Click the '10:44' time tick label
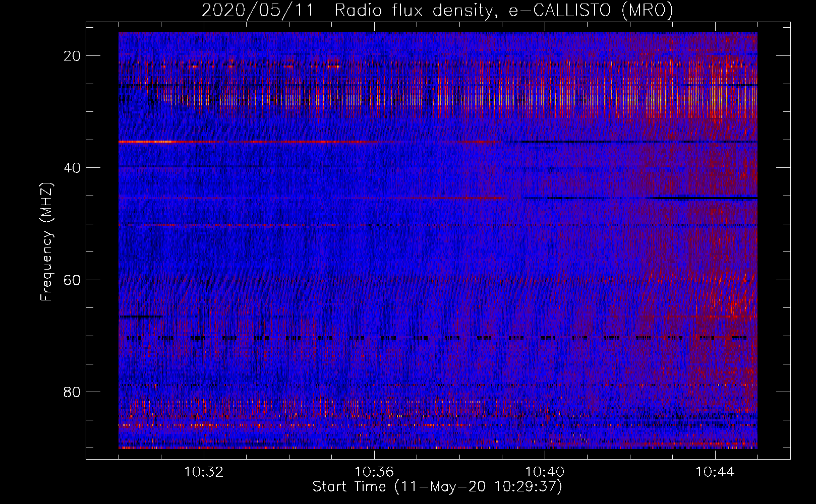The width and height of the screenshot is (816, 504). (715, 472)
